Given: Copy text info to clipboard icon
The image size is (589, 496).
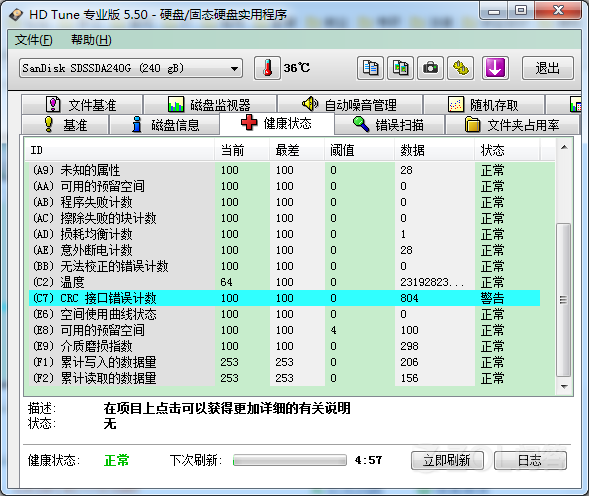Looking at the screenshot, I should (370, 68).
